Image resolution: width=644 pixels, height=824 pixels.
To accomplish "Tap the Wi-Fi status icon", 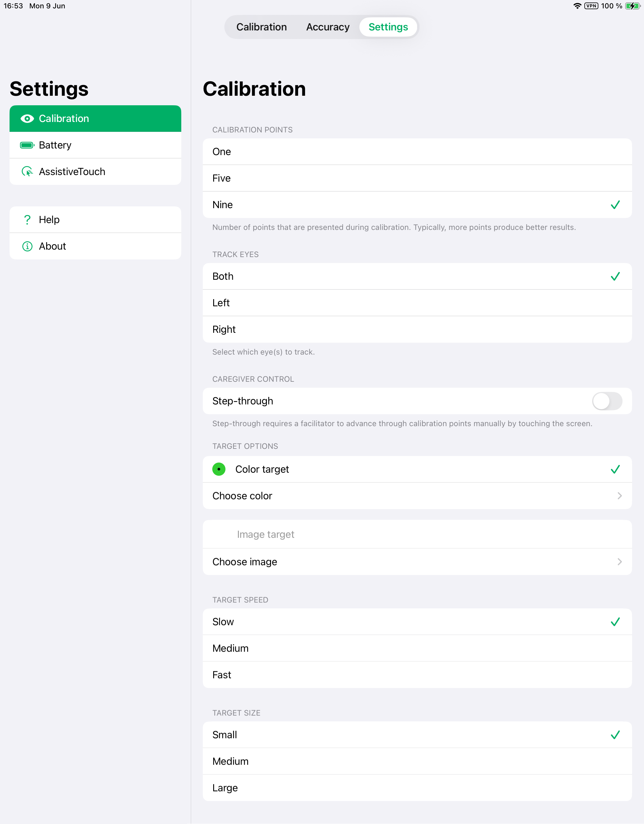I will [x=577, y=6].
